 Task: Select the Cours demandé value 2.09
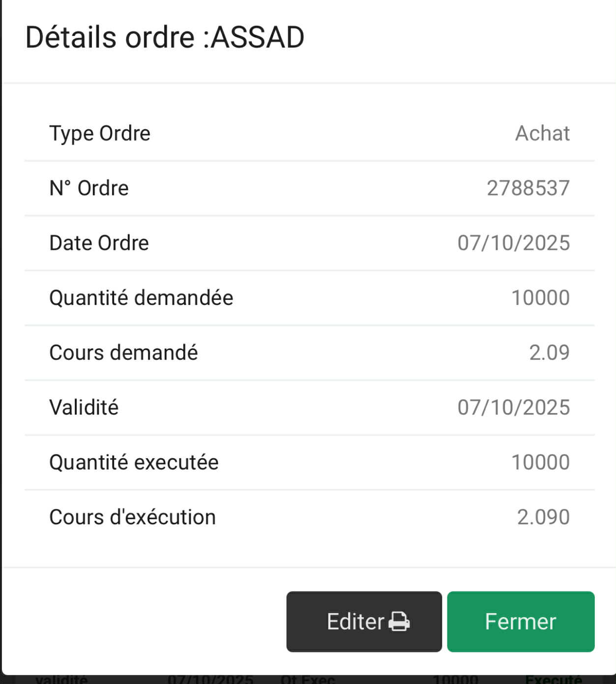click(549, 353)
